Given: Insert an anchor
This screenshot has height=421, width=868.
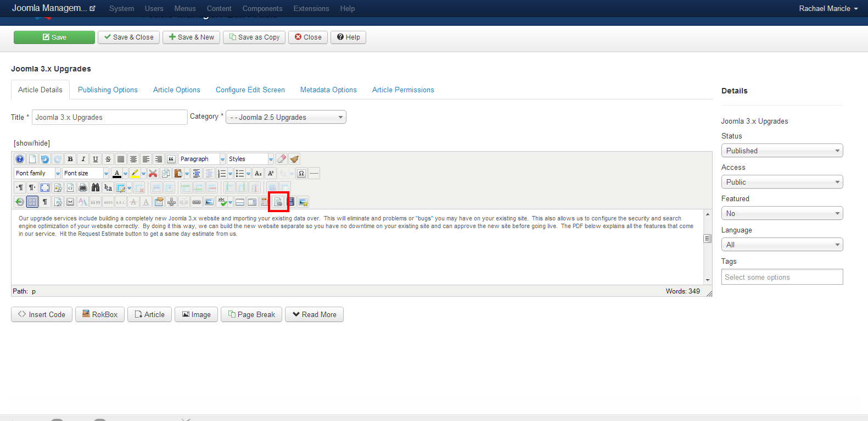Looking at the screenshot, I should [171, 202].
